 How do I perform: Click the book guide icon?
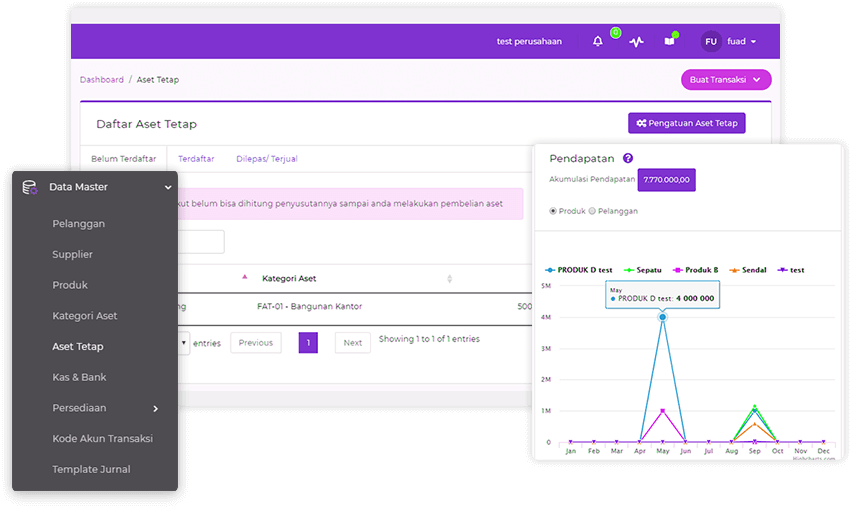coord(669,42)
